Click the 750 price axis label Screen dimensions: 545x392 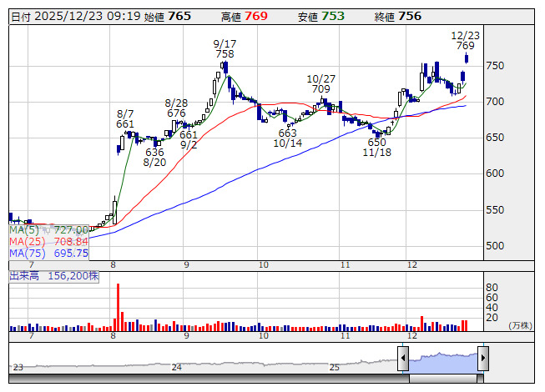495,66
